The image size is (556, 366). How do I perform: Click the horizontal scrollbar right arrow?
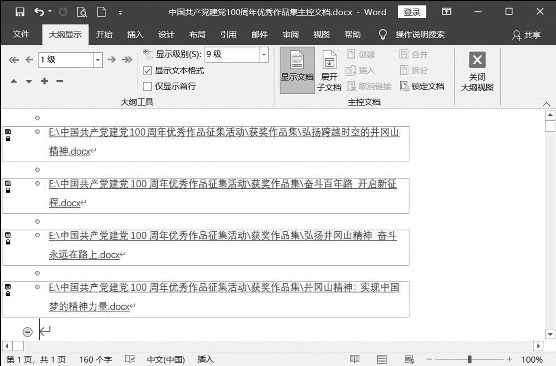point(538,345)
